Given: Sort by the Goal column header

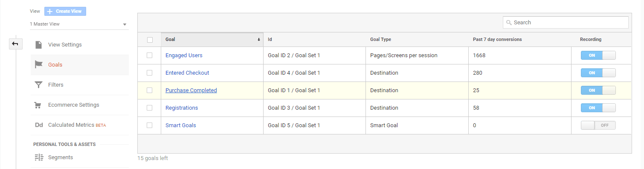Looking at the screenshot, I should pos(212,40).
